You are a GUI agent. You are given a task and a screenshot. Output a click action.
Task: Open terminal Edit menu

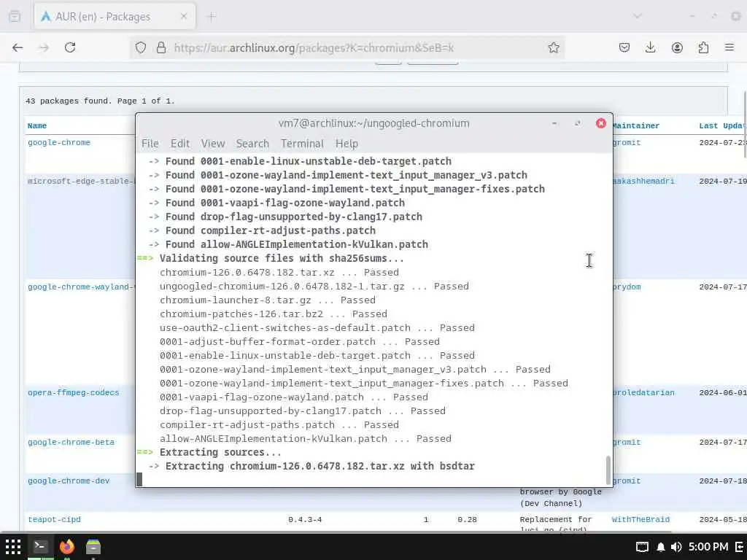point(180,144)
